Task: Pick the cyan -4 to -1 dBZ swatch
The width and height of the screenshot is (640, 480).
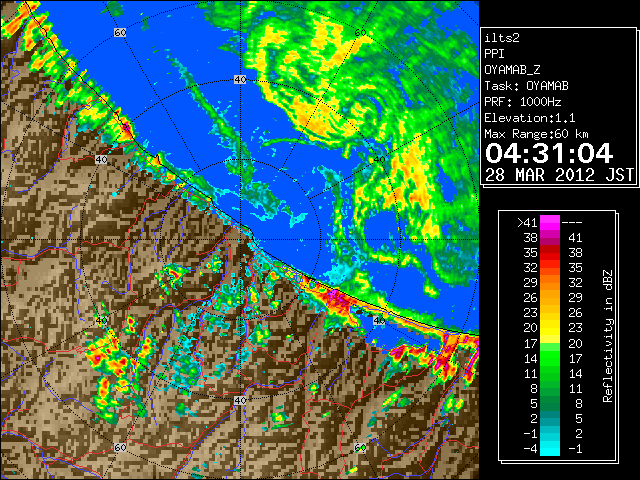Action: coord(550,448)
